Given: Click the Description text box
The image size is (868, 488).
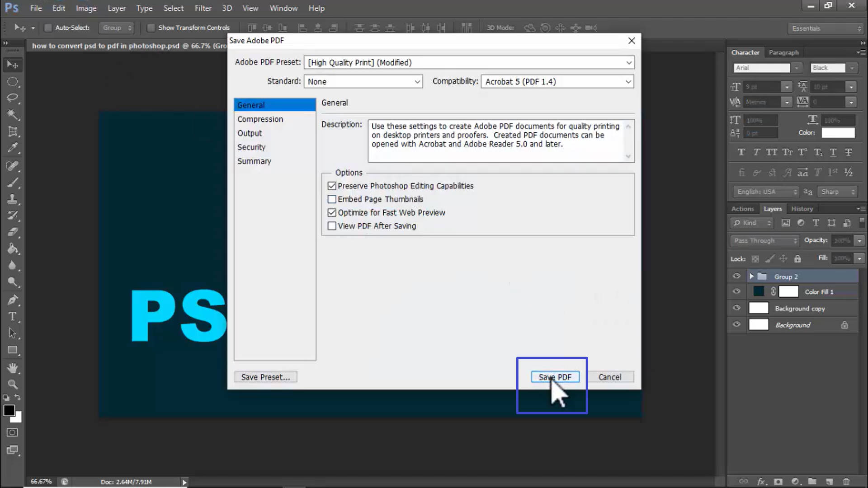Looking at the screenshot, I should (501, 141).
